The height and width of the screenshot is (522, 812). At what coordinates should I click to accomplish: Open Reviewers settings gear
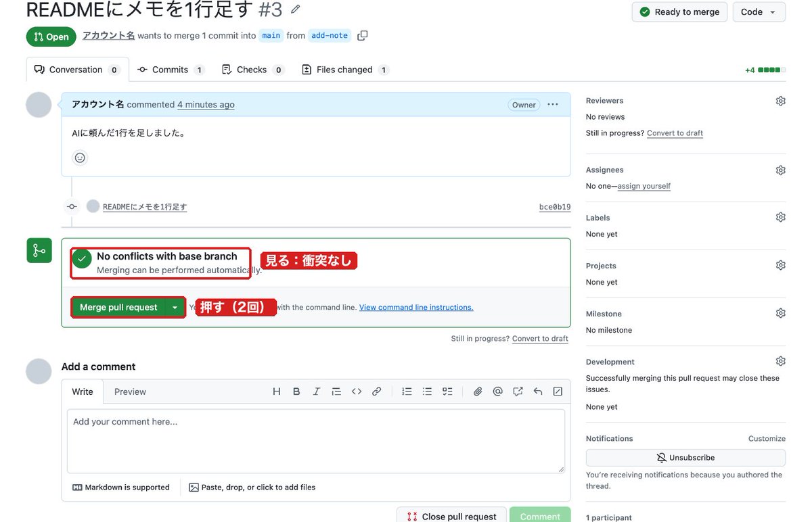coord(780,101)
